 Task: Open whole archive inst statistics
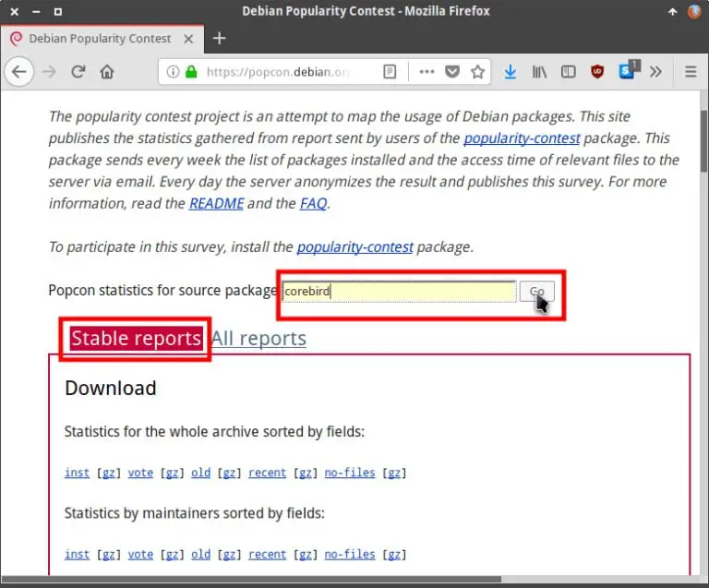coord(77,473)
